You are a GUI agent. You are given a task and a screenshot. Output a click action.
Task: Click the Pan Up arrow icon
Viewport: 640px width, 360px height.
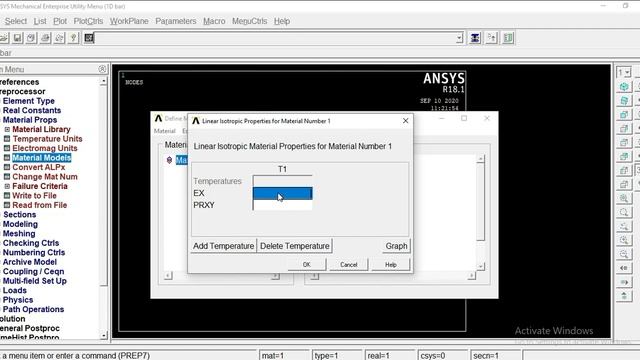click(624, 296)
